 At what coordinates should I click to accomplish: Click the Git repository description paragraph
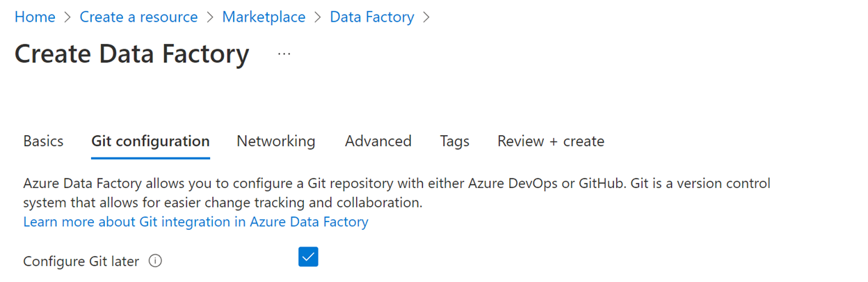tap(397, 194)
